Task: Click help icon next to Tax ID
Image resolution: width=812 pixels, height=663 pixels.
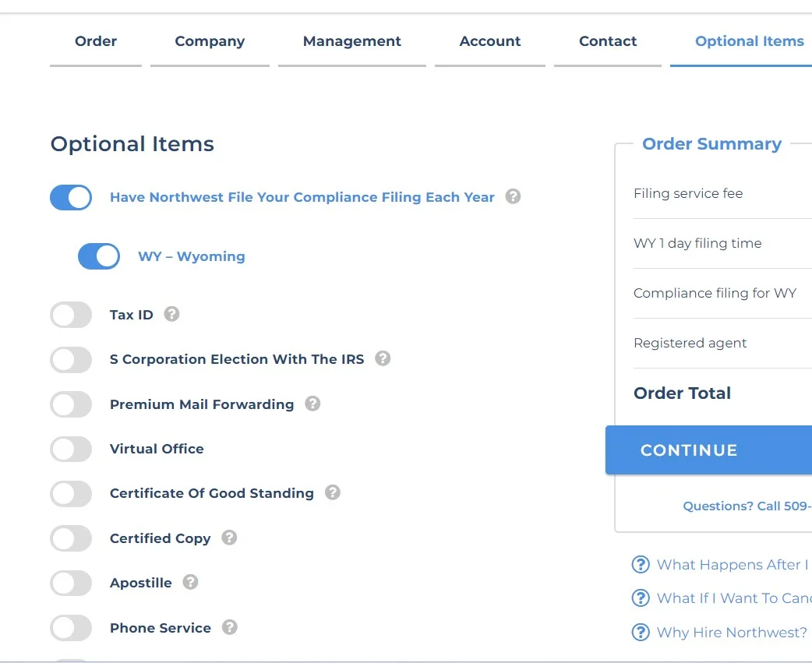Action: (x=172, y=315)
